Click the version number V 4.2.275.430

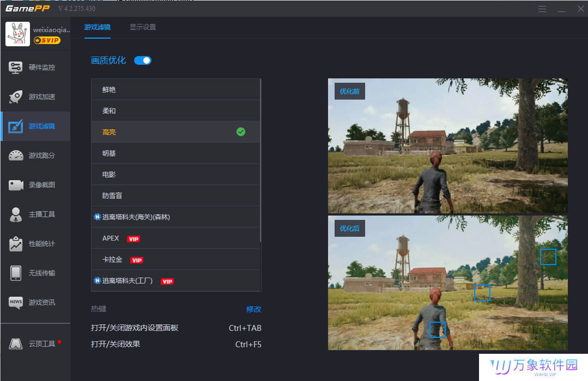[77, 8]
